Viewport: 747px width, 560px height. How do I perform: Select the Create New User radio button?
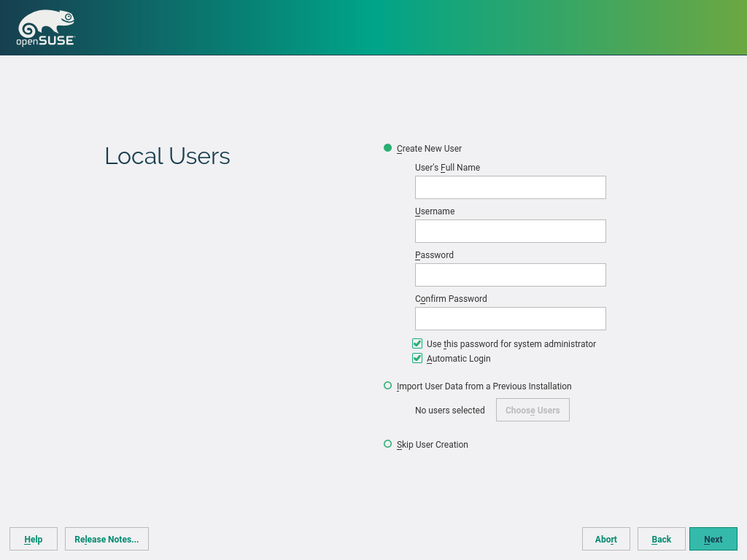pos(388,148)
